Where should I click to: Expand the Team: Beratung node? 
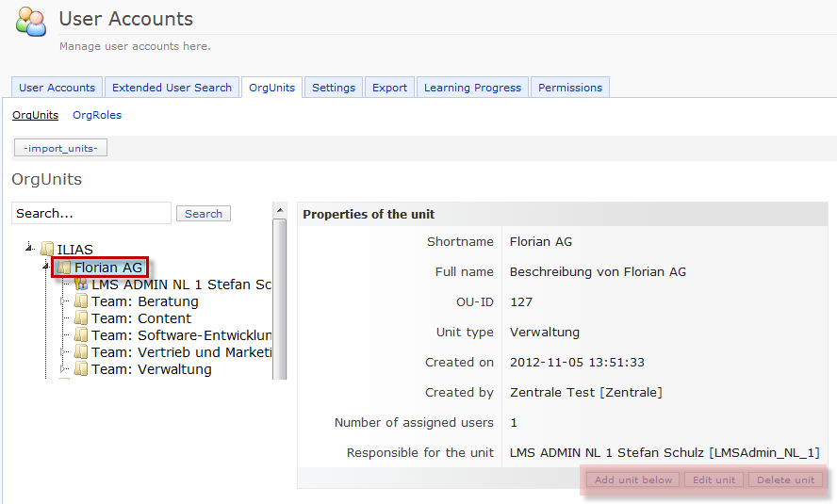(64, 301)
